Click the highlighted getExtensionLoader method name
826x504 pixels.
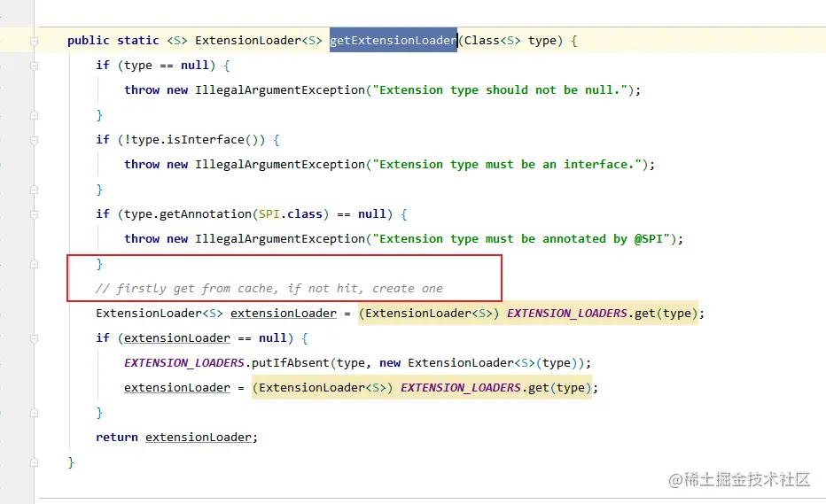pyautogui.click(x=393, y=41)
